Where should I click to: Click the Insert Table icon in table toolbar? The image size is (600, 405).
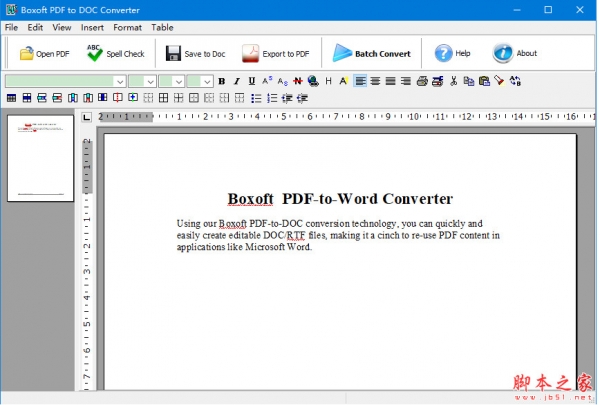(11, 98)
